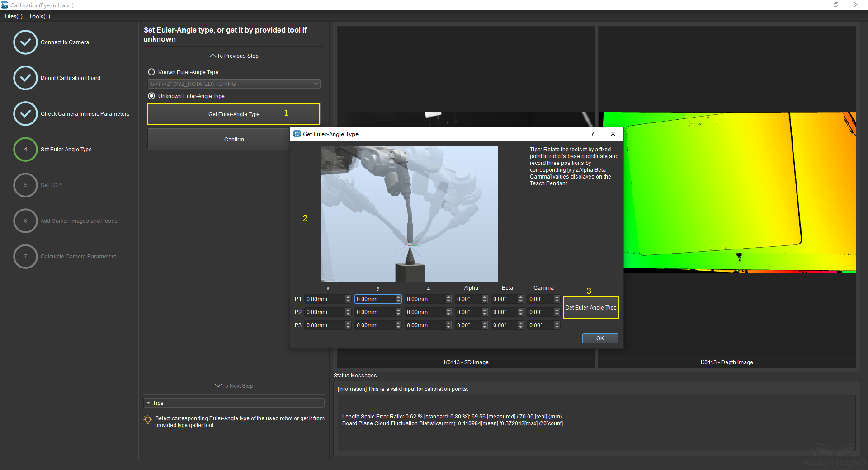Click the P1 y value input field
868x470 pixels.
[374, 299]
